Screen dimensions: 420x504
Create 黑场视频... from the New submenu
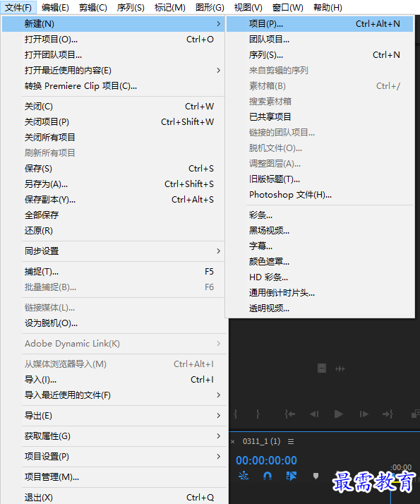pos(320,230)
